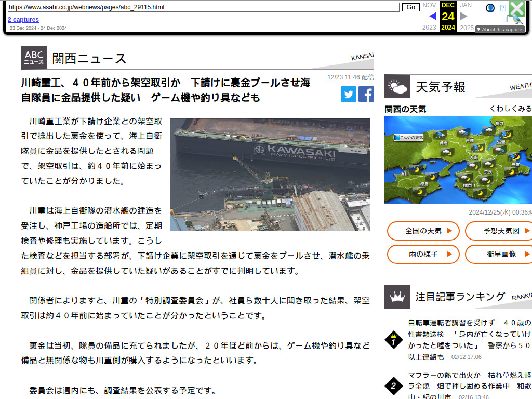The image size is (532, 399).
Task: Click the Kansai weather forecast map
Action: pos(458,159)
